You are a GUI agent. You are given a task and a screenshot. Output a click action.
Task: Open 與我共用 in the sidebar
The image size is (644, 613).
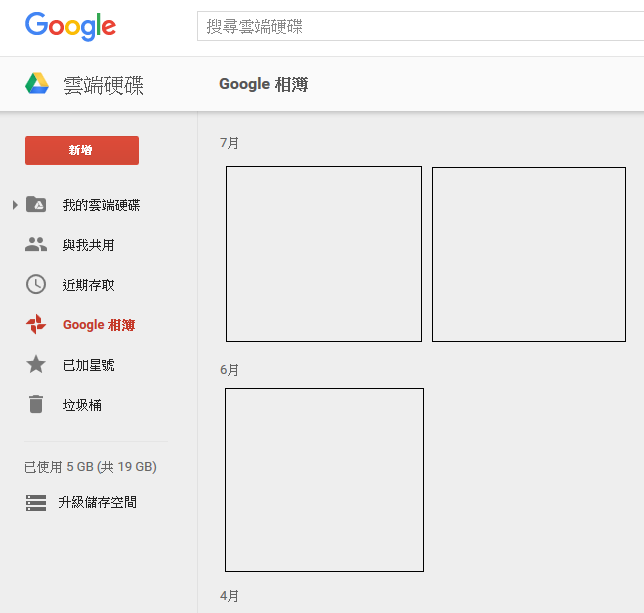(x=88, y=245)
